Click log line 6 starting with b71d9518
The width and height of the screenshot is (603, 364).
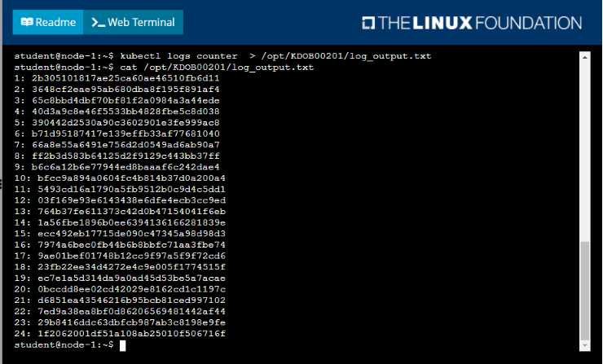(117, 134)
